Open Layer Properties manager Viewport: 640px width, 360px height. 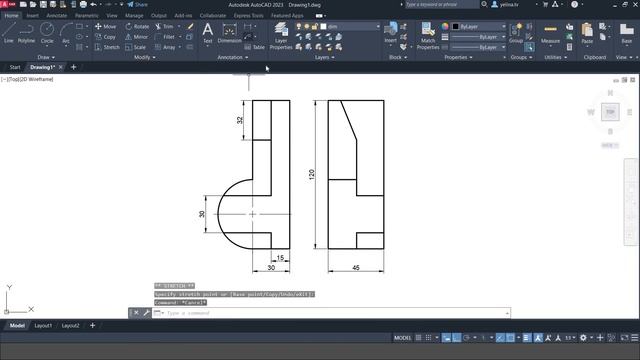pos(281,36)
